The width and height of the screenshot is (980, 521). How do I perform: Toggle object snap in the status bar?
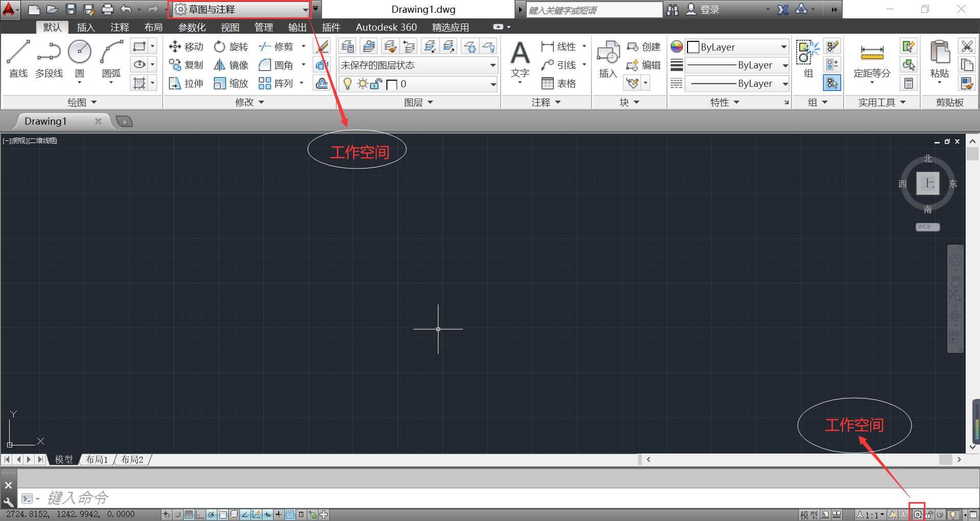223,514
